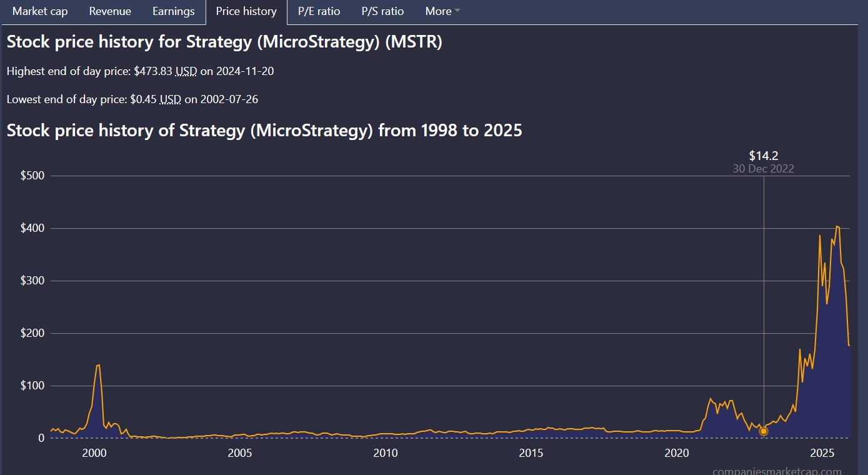
Task: Click the "2000" x-axis year label
Action: point(94,452)
